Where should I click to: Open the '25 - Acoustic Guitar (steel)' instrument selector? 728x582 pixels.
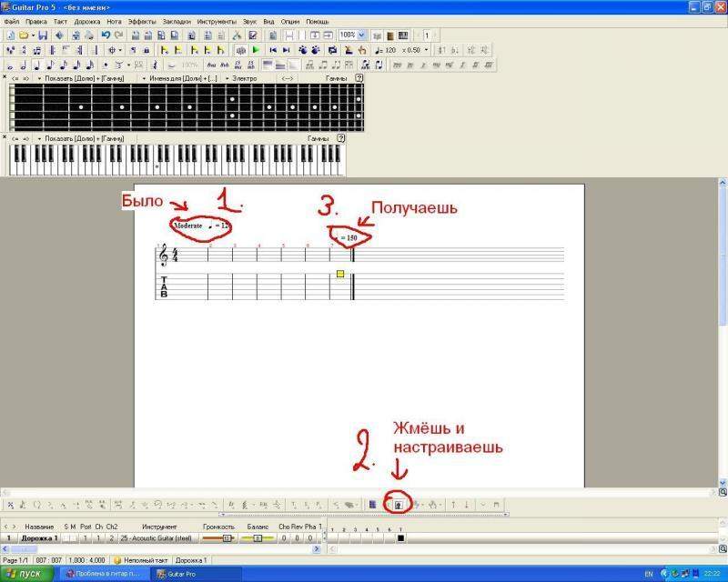click(x=156, y=538)
